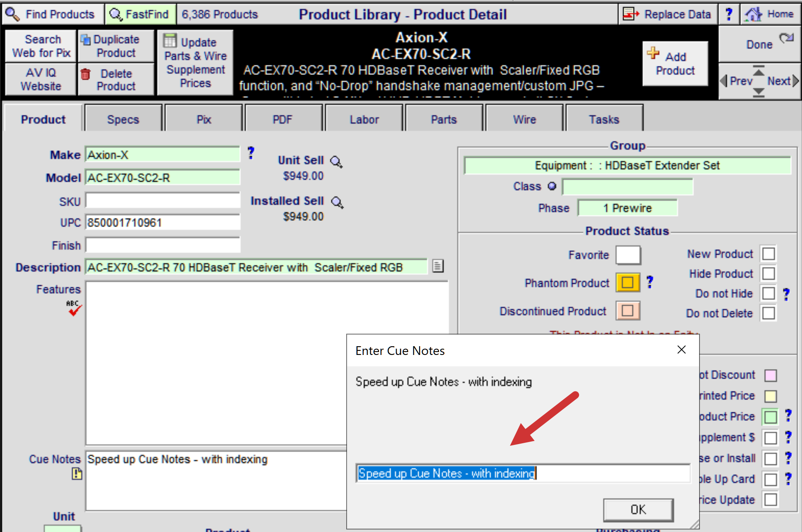Go to next product with Next arrow
The image size is (802, 532).
(x=783, y=81)
